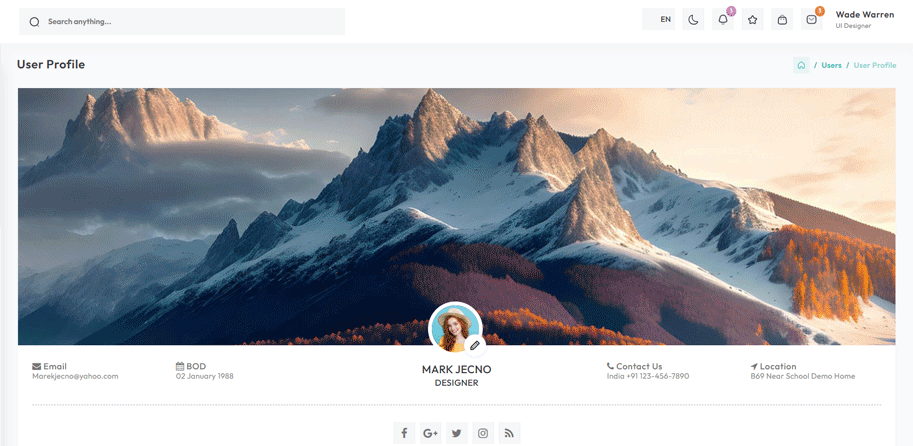913x446 pixels.
Task: Click the DESIGNER title text
Action: (x=456, y=383)
